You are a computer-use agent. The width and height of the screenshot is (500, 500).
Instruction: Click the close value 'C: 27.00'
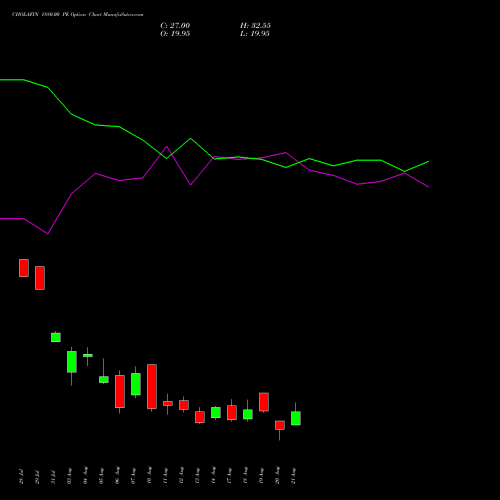pyautogui.click(x=175, y=26)
